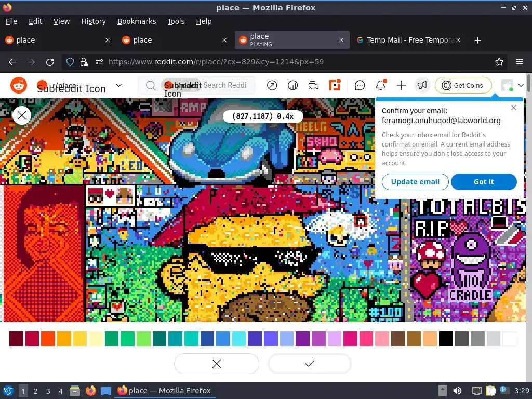Switch to workspace 2
Screen dimensions: 532x399
point(36,391)
